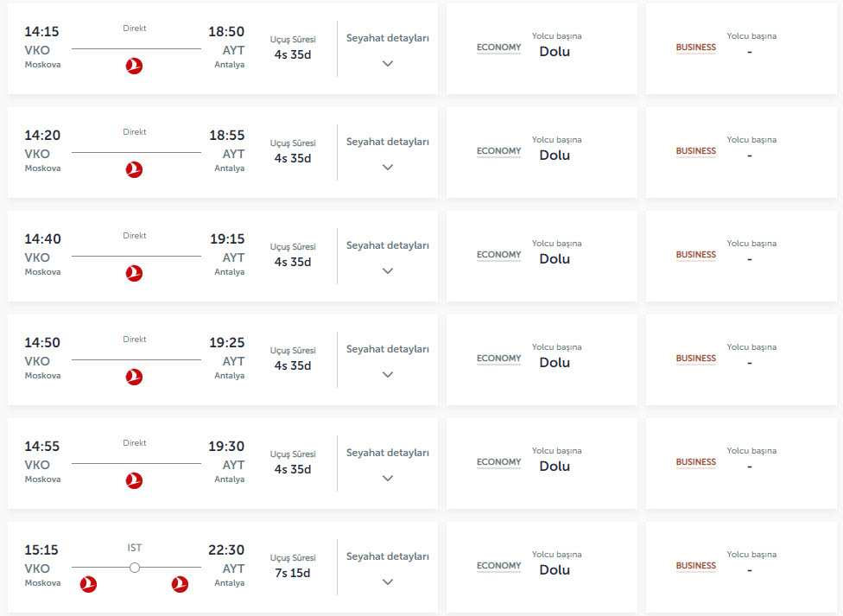Click the Turkish Airlines logo on 14:15 flight
Viewport: 843px width, 616px height.
[134, 66]
